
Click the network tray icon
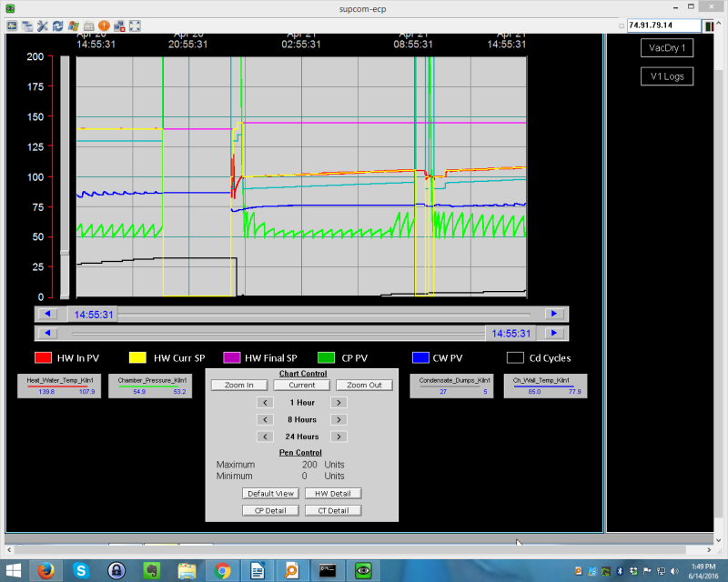tap(661, 571)
